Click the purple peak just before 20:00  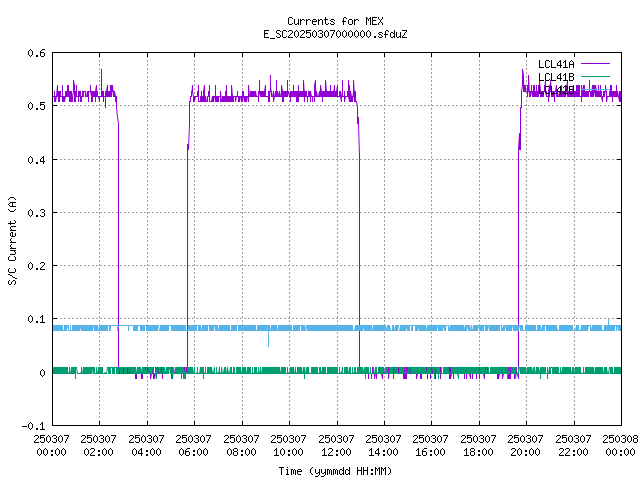click(522, 78)
